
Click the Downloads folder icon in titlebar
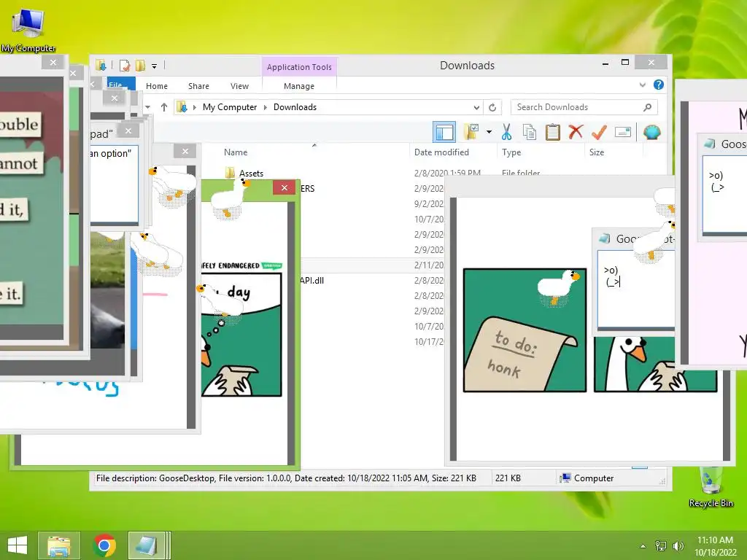(101, 65)
